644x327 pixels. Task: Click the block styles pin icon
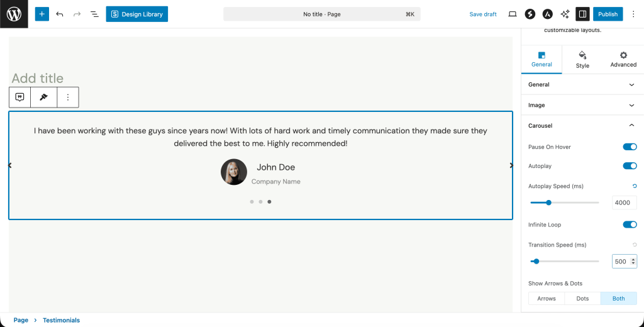click(x=43, y=97)
